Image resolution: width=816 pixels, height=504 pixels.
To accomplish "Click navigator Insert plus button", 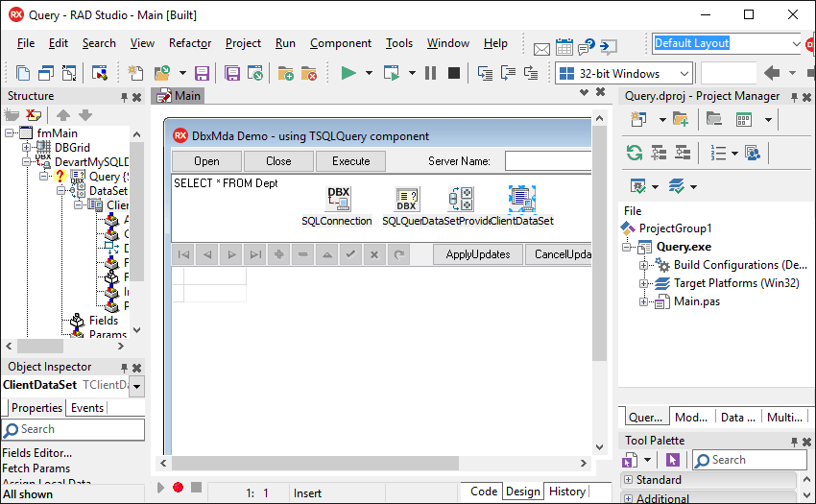I will 279,254.
